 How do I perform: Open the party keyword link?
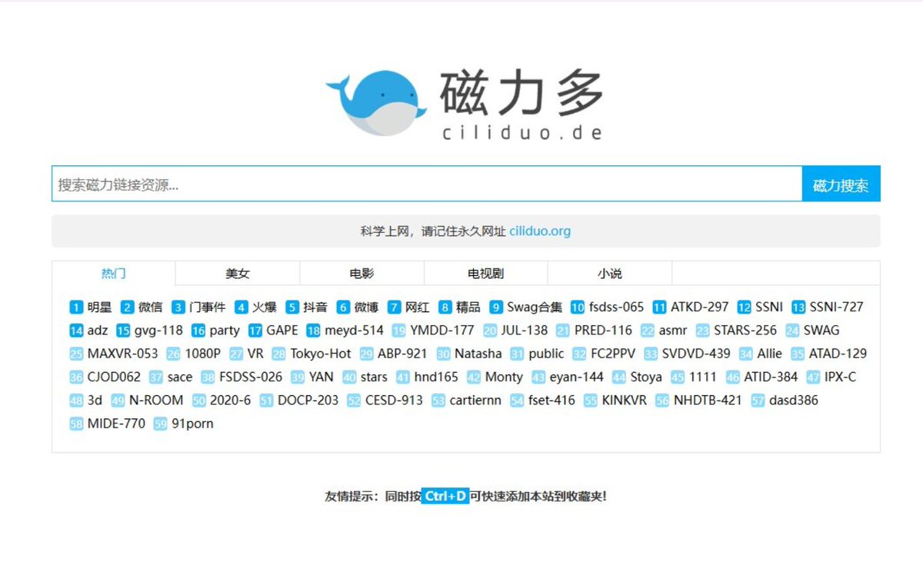pyautogui.click(x=225, y=331)
